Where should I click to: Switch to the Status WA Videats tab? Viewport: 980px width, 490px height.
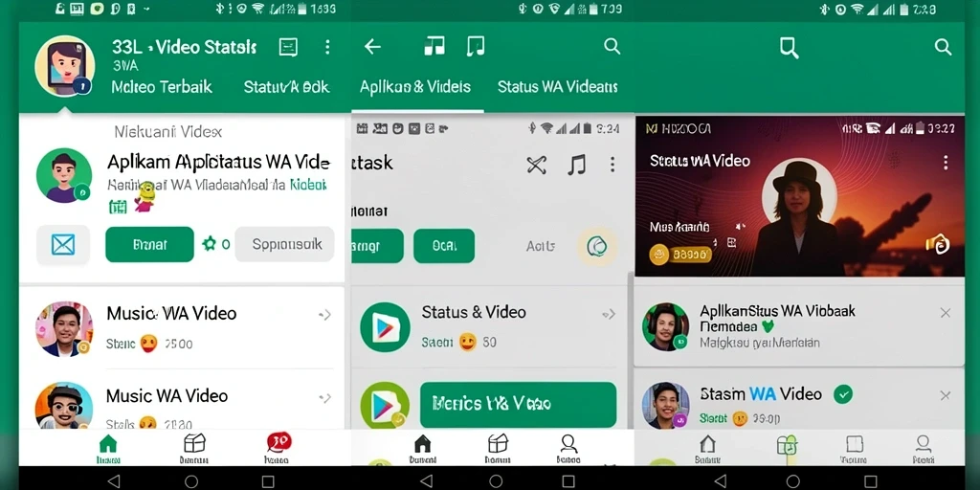558,87
